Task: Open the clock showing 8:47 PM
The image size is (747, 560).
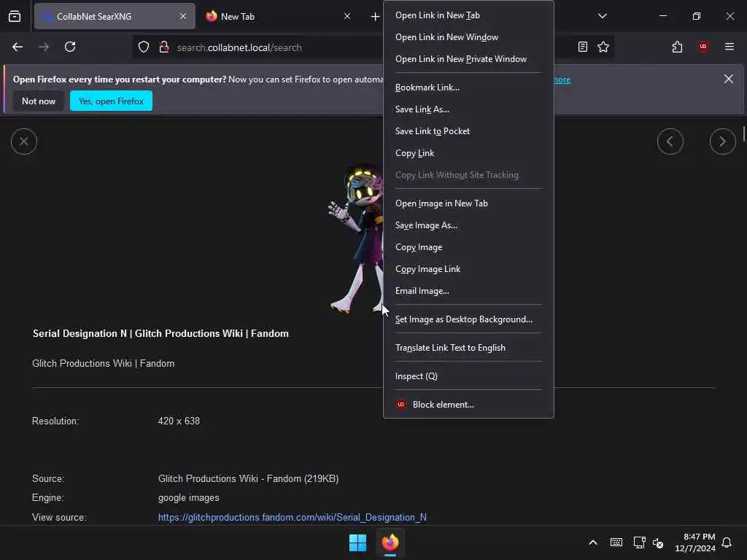Action: coord(695,542)
